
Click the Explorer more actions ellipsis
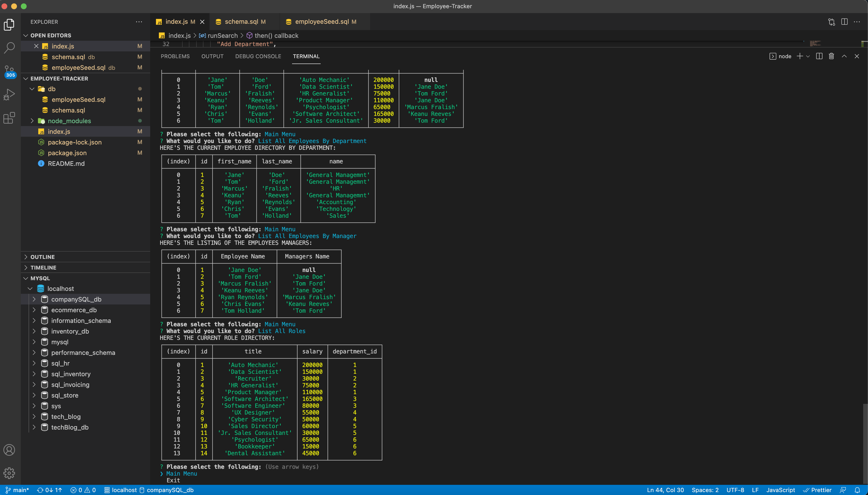pos(139,22)
